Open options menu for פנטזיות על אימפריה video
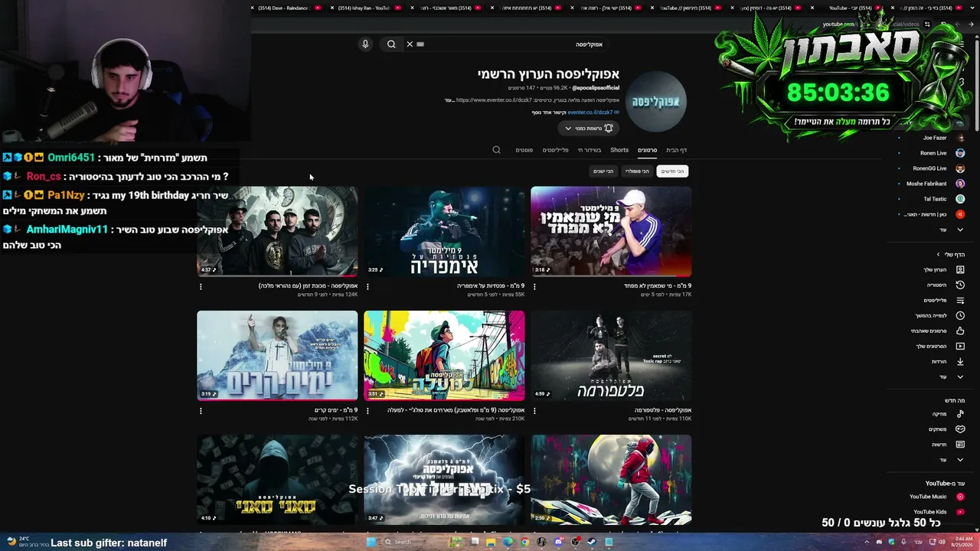Screen dimensions: 980x551 367,287
